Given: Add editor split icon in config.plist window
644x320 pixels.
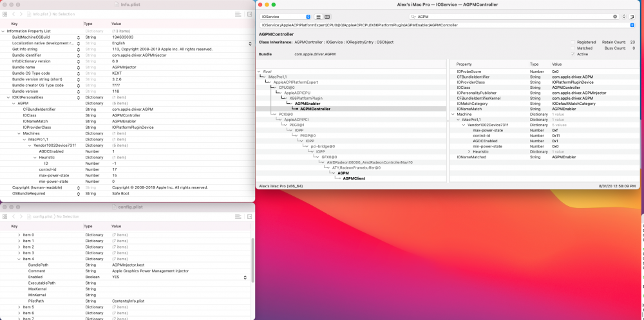Looking at the screenshot, I should (x=249, y=216).
